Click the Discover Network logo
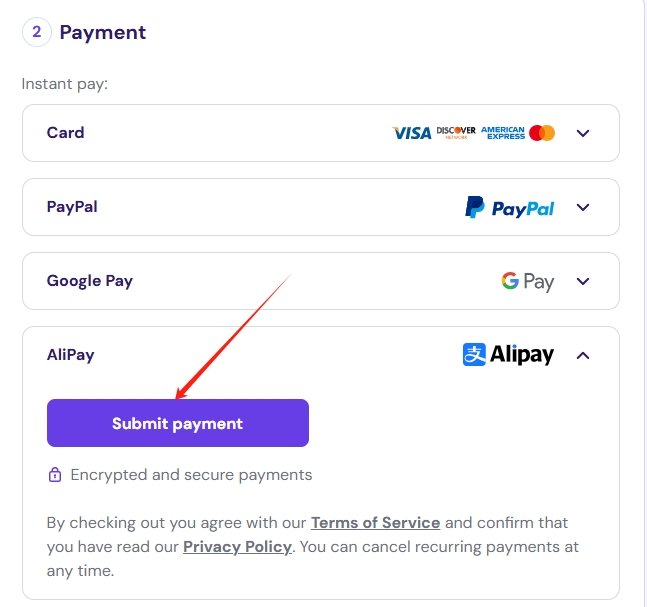 (x=456, y=132)
